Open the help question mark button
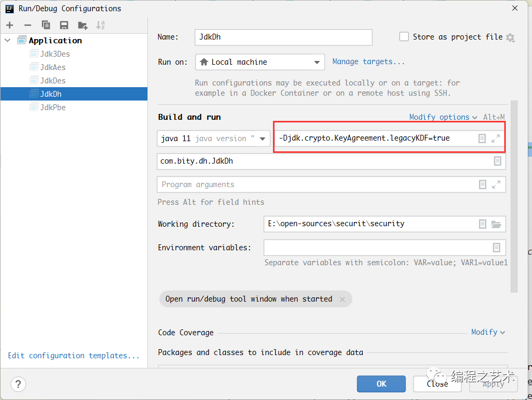The height and width of the screenshot is (400, 532). (x=18, y=384)
